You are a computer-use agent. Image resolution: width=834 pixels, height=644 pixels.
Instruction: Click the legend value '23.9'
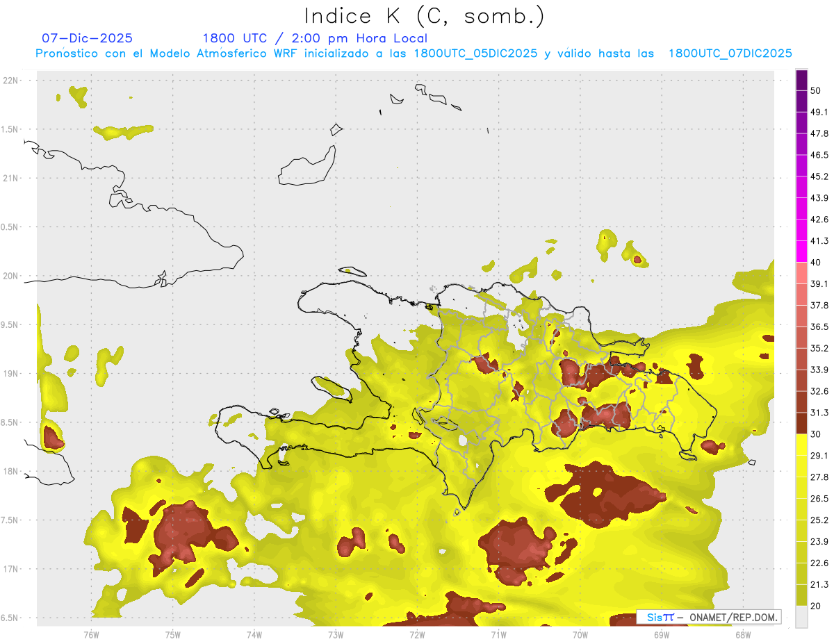(819, 542)
